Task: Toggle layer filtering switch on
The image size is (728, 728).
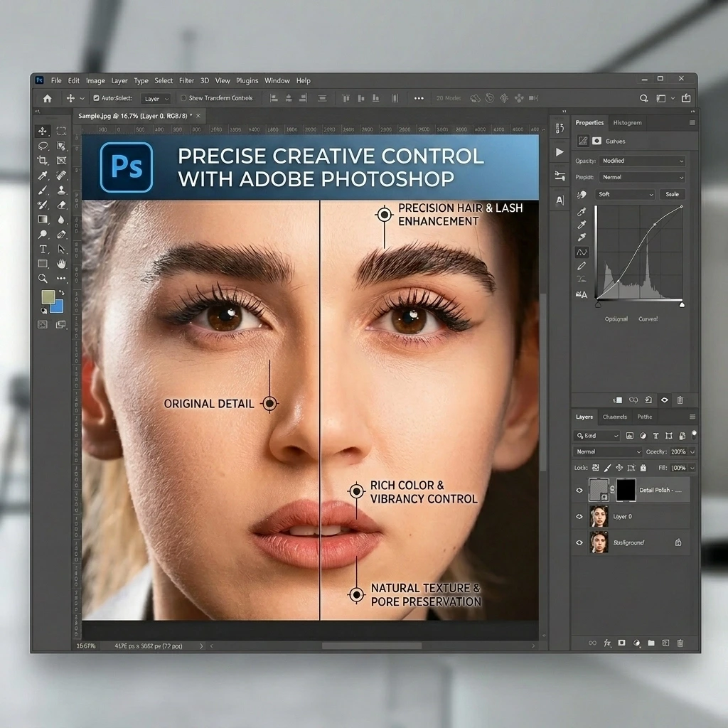Action: [x=694, y=434]
